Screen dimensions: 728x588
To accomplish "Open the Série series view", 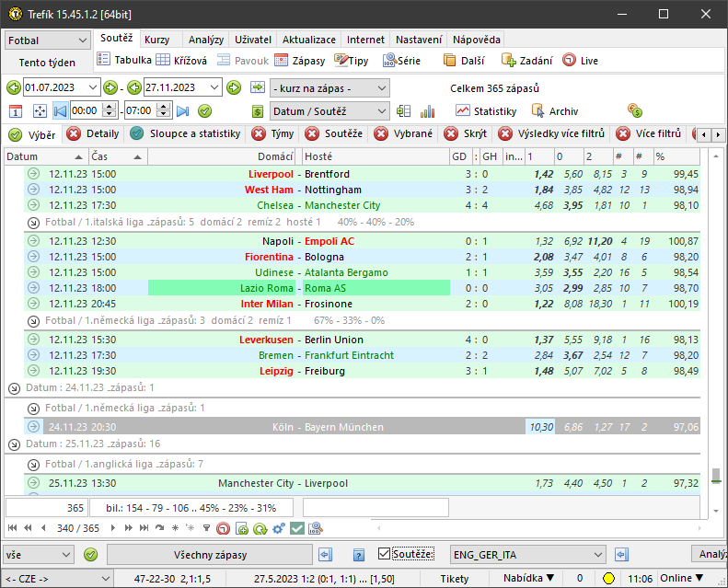I will 401,61.
